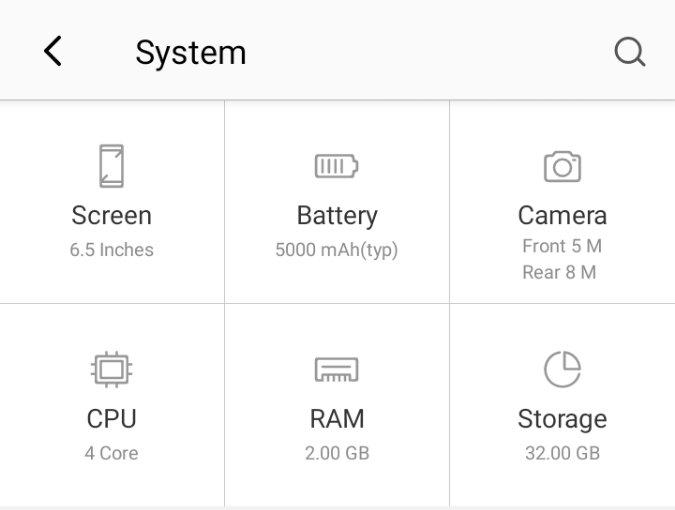The height and width of the screenshot is (510, 675).
Task: Tap the Battery icon
Action: click(336, 166)
